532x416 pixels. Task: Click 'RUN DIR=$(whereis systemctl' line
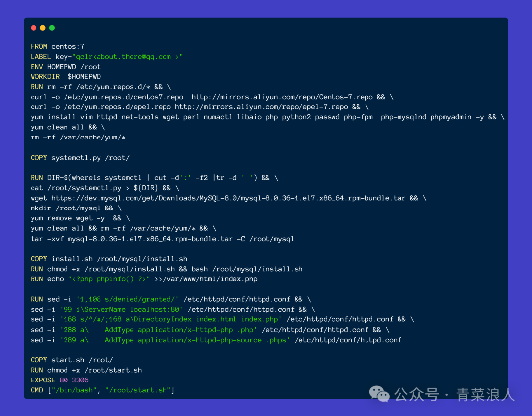(x=154, y=178)
